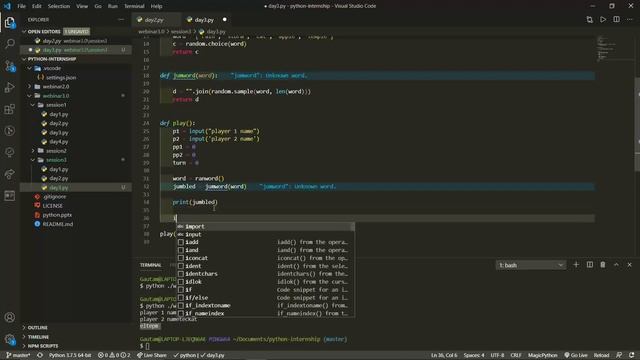Split the terminal panel
640x360 pixels.
pyautogui.click(x=589, y=265)
